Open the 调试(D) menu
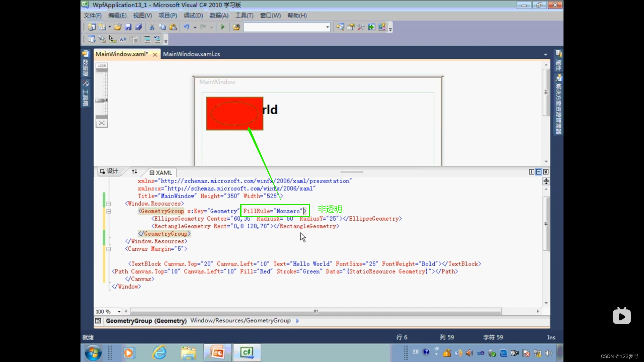This screenshot has width=644, height=362. (x=193, y=15)
